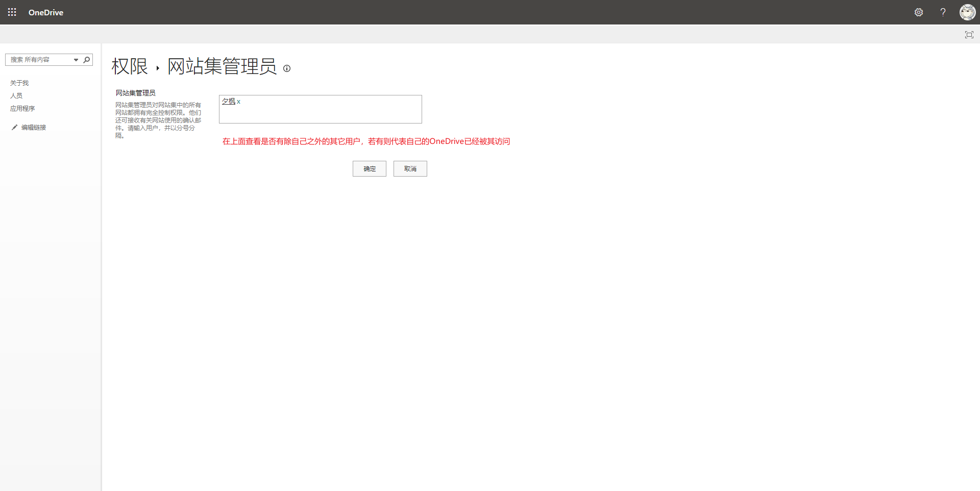Click the 夕枫 user name link
Viewport: 980px width, 491px height.
coord(228,102)
